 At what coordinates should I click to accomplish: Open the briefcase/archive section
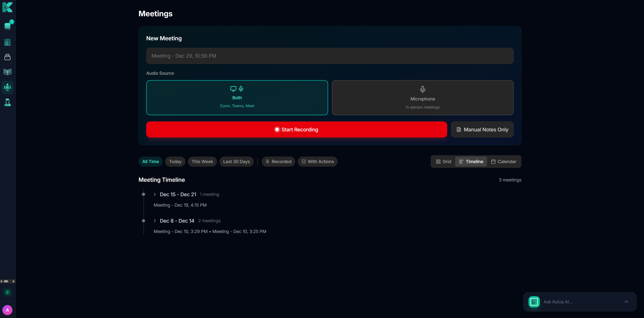pos(8,57)
